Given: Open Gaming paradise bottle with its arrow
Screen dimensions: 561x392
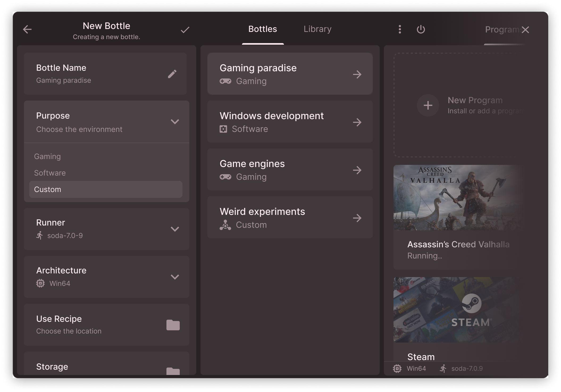Looking at the screenshot, I should (x=357, y=74).
